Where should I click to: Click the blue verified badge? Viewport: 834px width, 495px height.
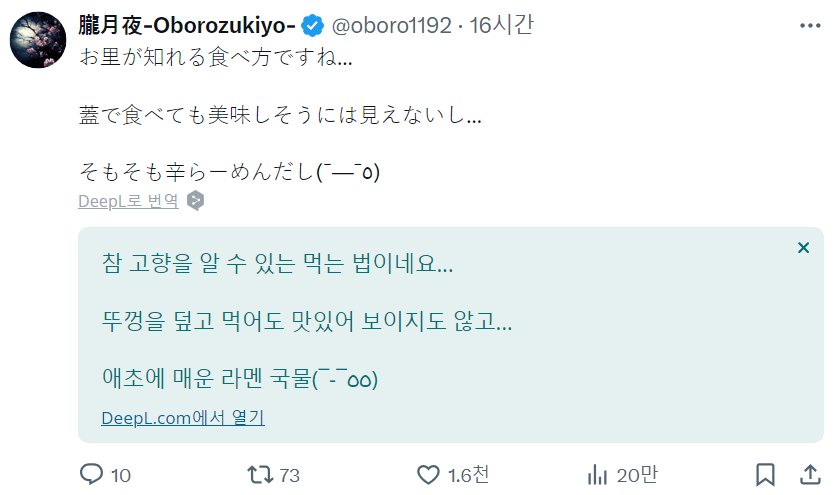(x=313, y=25)
